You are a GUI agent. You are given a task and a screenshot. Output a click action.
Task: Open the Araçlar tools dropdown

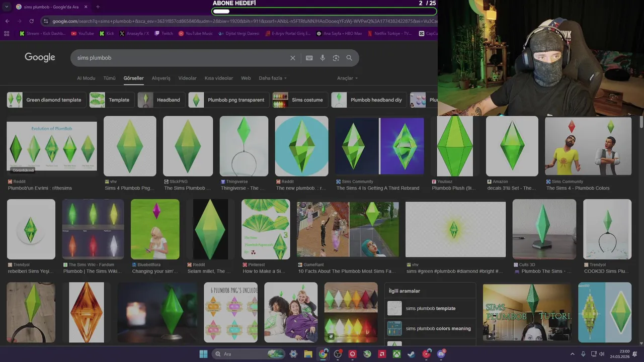348,78
